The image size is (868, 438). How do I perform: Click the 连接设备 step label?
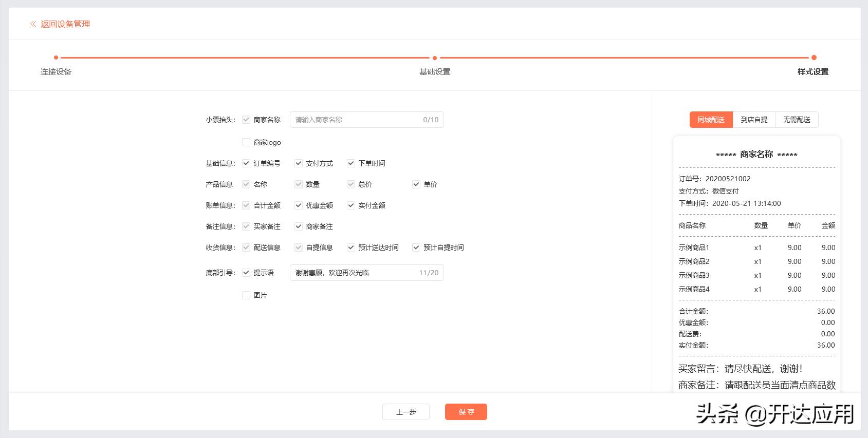tap(56, 72)
